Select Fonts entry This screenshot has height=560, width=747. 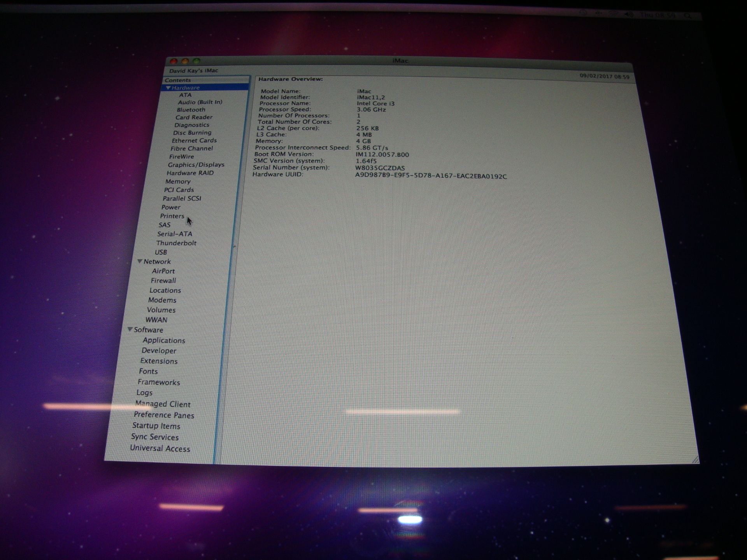click(x=148, y=371)
